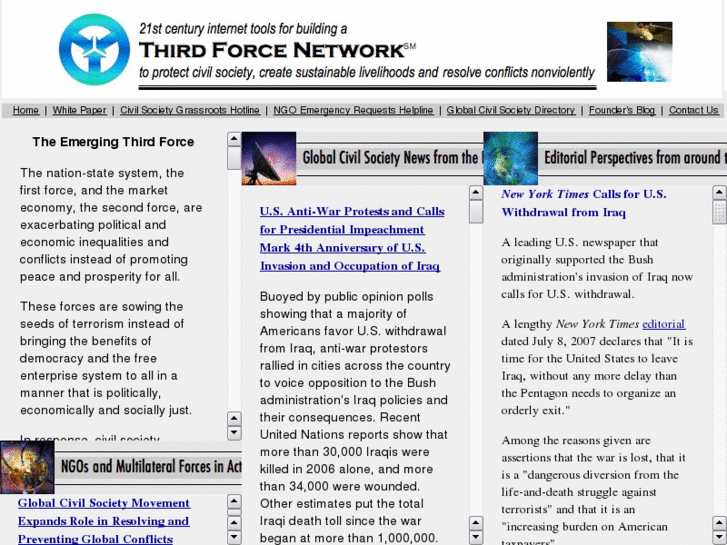The image size is (727, 545).
Task: Click scroll-down arrow at bottom of Editorial panel
Action: (719, 538)
